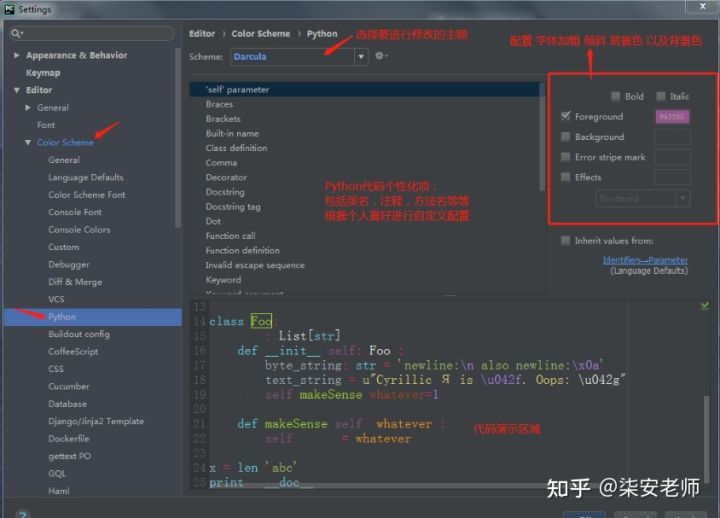This screenshot has width=720, height=518.
Task: Enable the Italic font checkbox
Action: (x=661, y=97)
